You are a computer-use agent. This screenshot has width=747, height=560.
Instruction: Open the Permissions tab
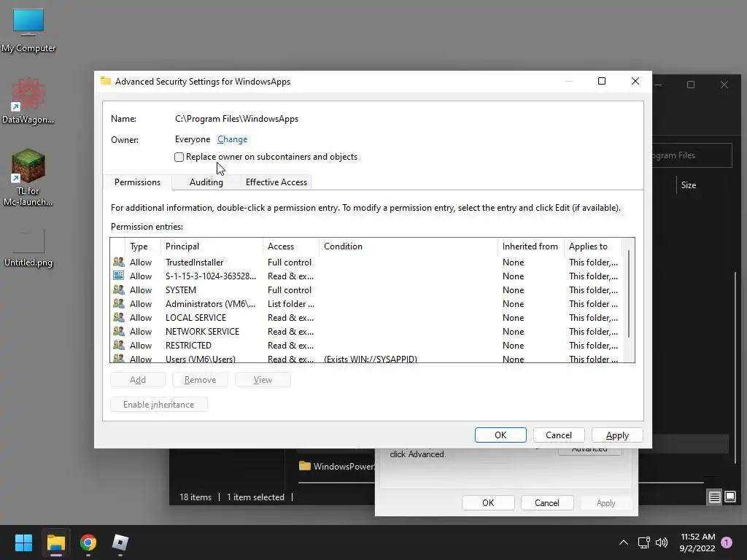point(137,182)
